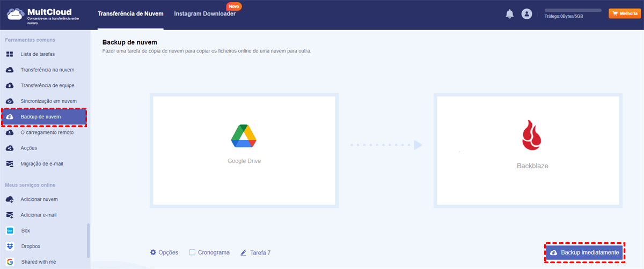Open Transferência na nuvem
The height and width of the screenshot is (269, 644).
click(47, 70)
